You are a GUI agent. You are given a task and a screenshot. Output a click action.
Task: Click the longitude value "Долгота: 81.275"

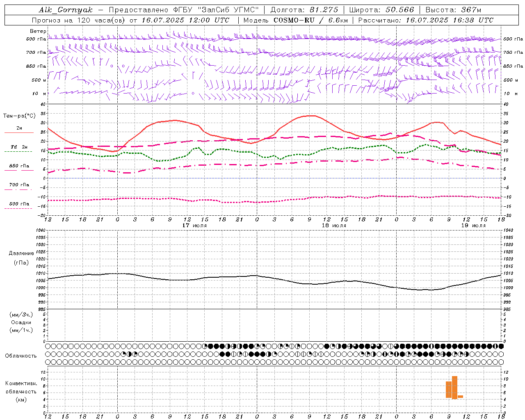[x=304, y=10]
